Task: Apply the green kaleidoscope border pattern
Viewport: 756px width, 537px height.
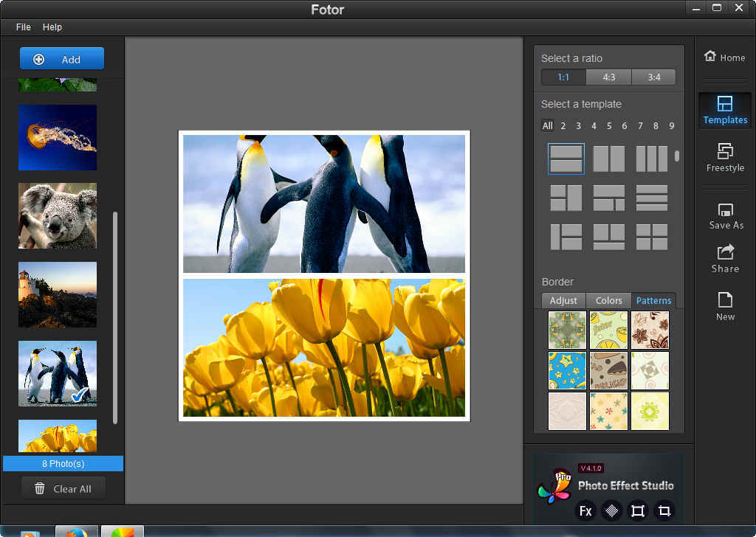Action: (567, 330)
